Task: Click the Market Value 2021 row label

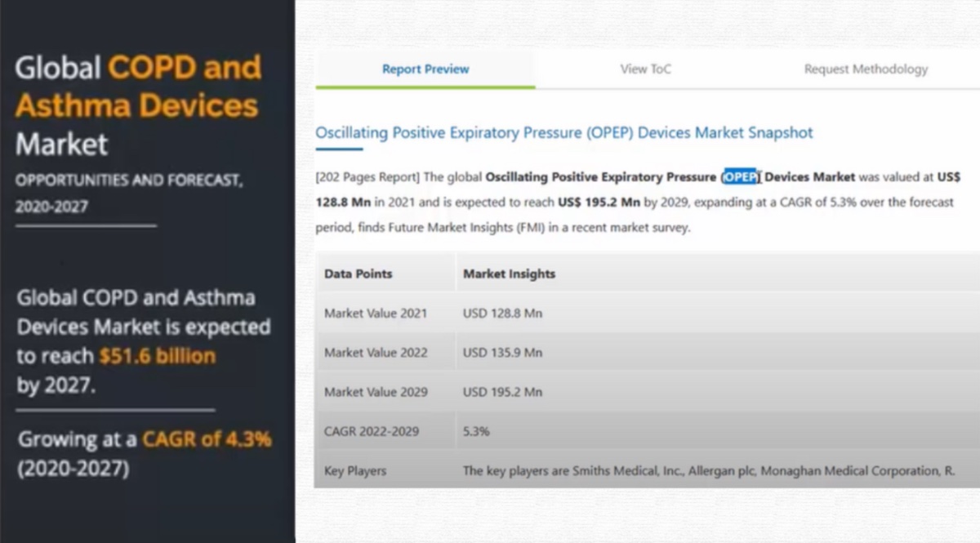Action: coord(376,314)
